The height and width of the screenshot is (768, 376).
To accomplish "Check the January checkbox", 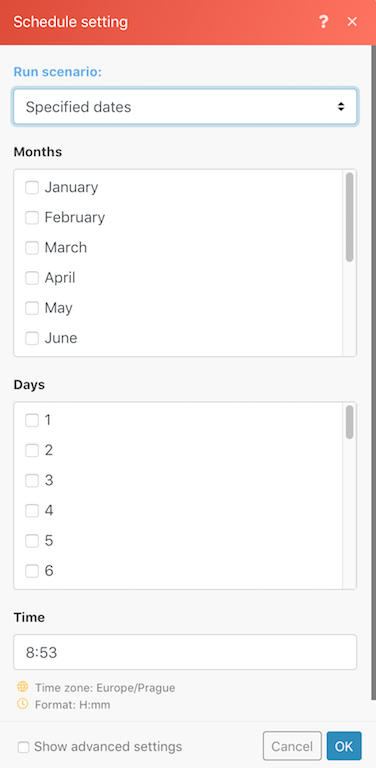I will [32, 187].
